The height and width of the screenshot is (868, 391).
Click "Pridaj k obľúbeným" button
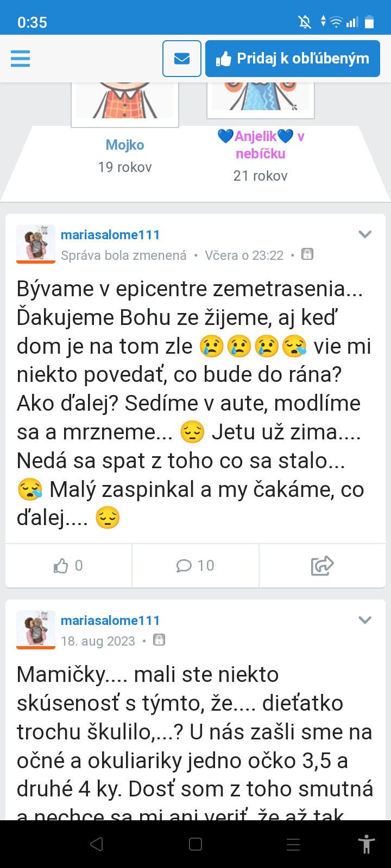pos(292,59)
